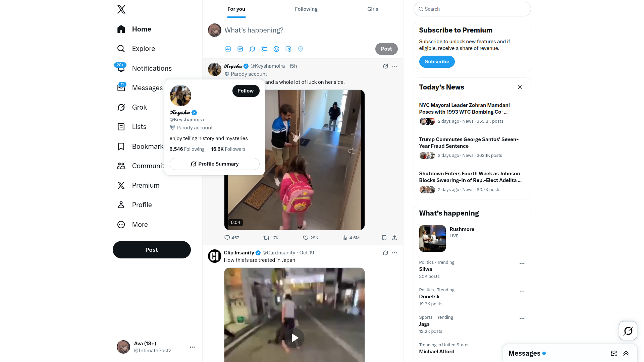Expand the Messages drawer with chevrons
Image resolution: width=644 pixels, height=362 pixels.
click(626, 353)
